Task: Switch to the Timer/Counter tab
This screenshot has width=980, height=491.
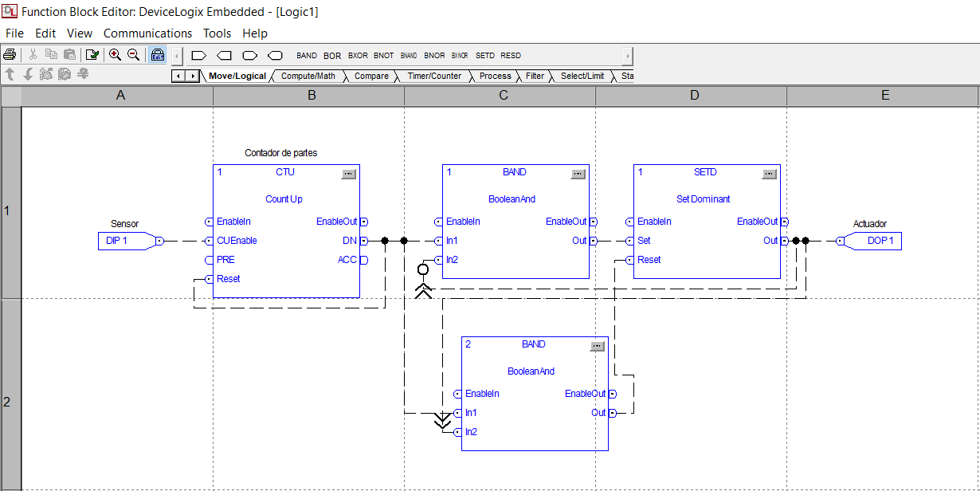Action: [x=434, y=76]
